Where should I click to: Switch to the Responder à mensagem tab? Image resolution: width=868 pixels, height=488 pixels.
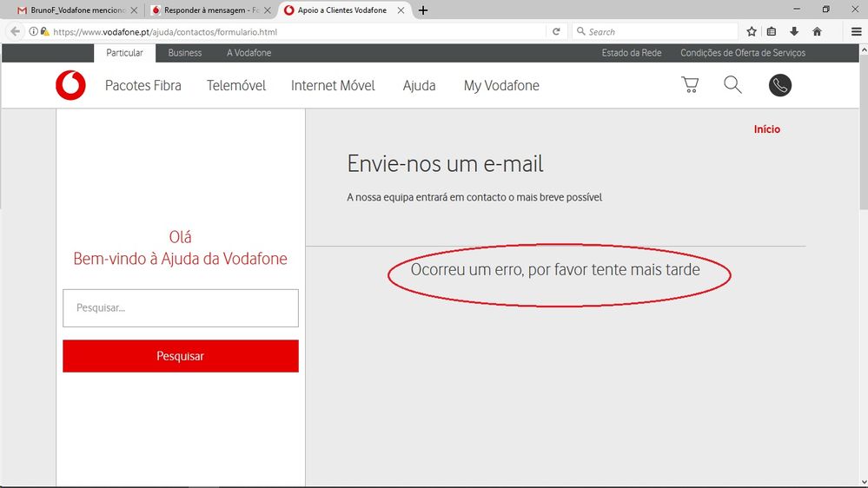(x=209, y=10)
